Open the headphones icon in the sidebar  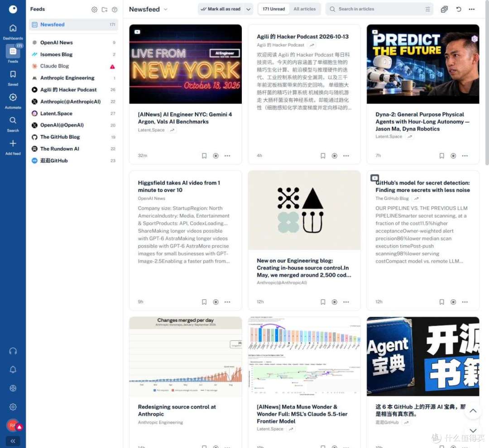coord(13,351)
